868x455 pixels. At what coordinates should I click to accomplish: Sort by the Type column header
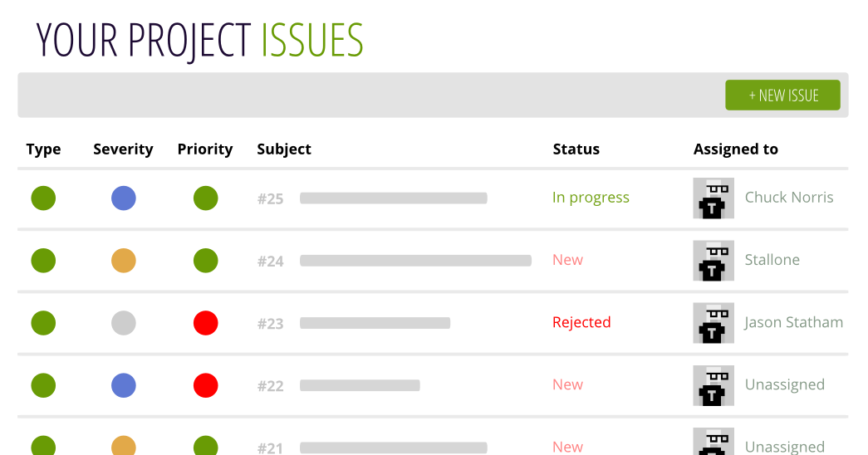43,149
